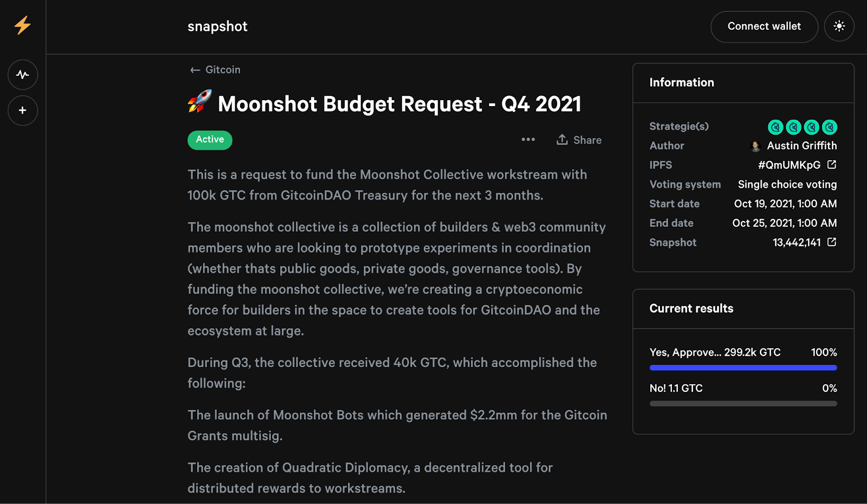Toggle the light/dark theme sun button
This screenshot has height=504, width=867.
839,27
